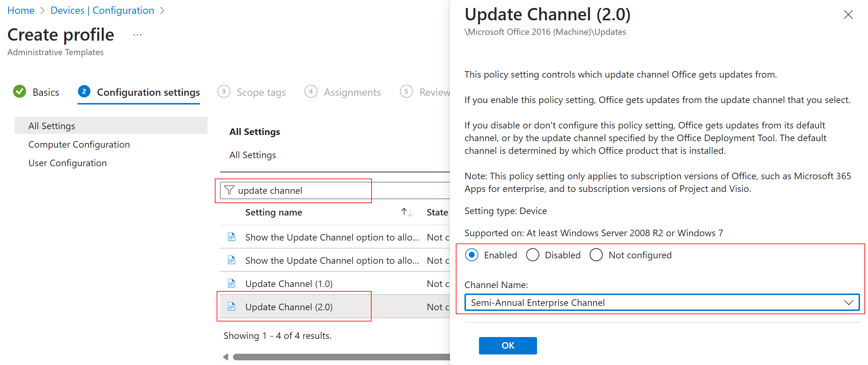Click the All Settings breadcrumb under heading

[x=253, y=155]
